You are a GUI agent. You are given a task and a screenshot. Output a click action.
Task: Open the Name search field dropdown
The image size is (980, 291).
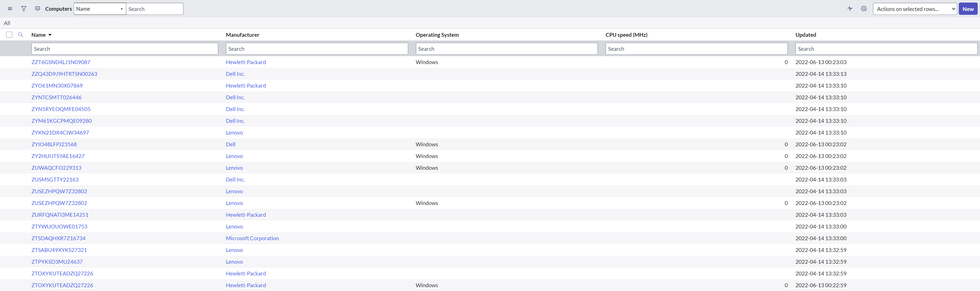click(100, 9)
